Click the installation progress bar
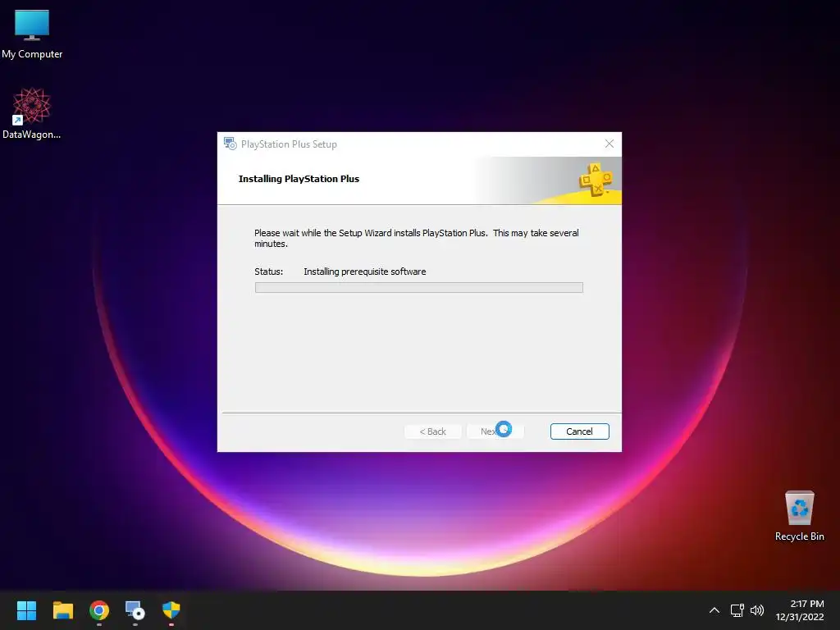 pos(419,288)
